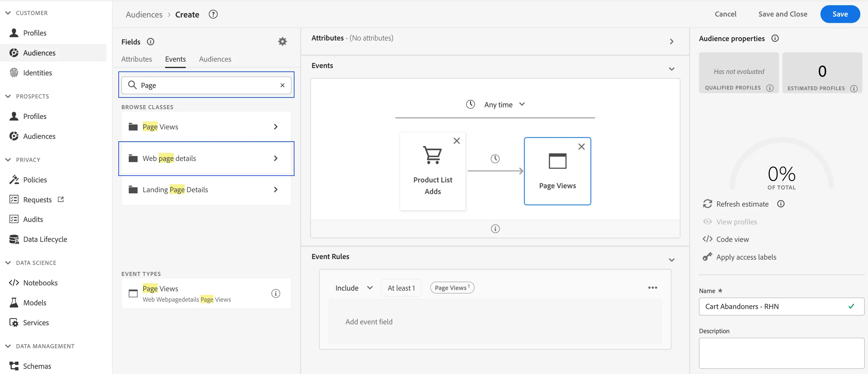Viewport: 868px width, 374px height.
Task: Open the event rule more options menu
Action: coord(652,288)
